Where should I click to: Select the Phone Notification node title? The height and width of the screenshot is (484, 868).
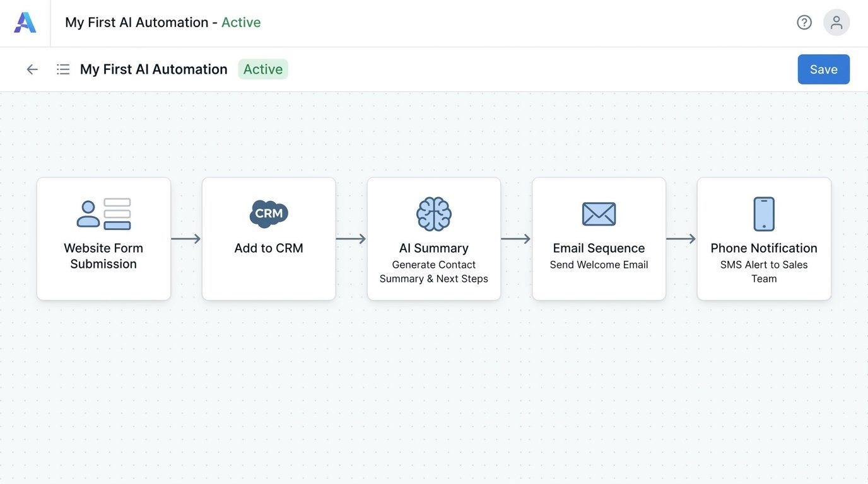(764, 248)
